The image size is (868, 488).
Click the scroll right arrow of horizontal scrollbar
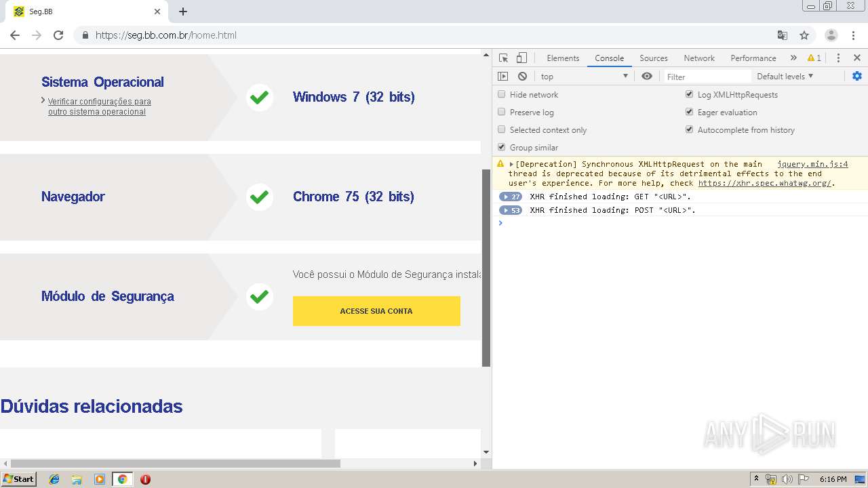coord(475,464)
